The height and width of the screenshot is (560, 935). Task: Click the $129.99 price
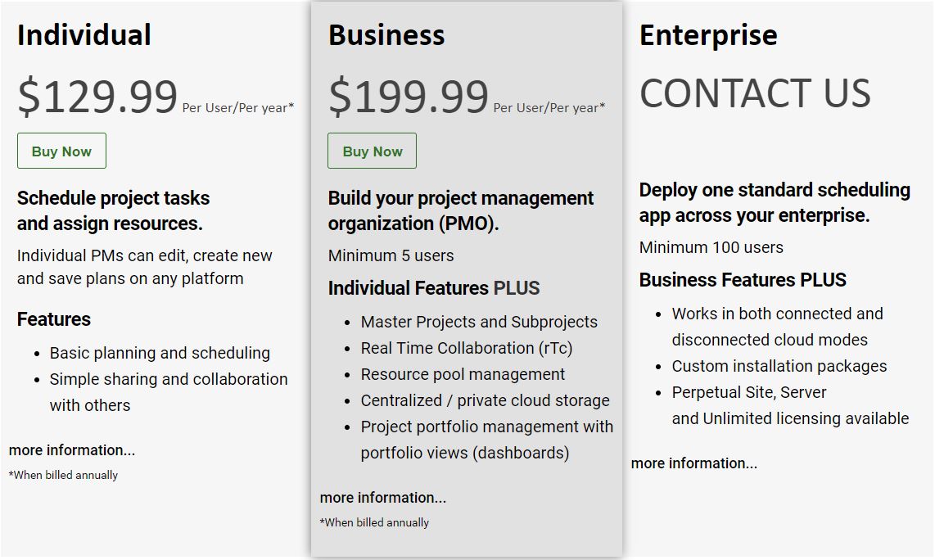point(97,96)
